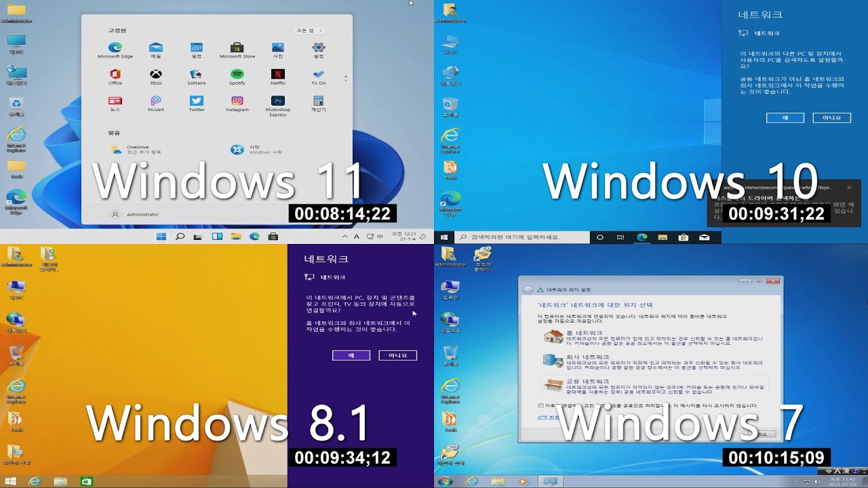Click Yes (예) in Windows 10 network panel
The image size is (868, 488).
[785, 118]
